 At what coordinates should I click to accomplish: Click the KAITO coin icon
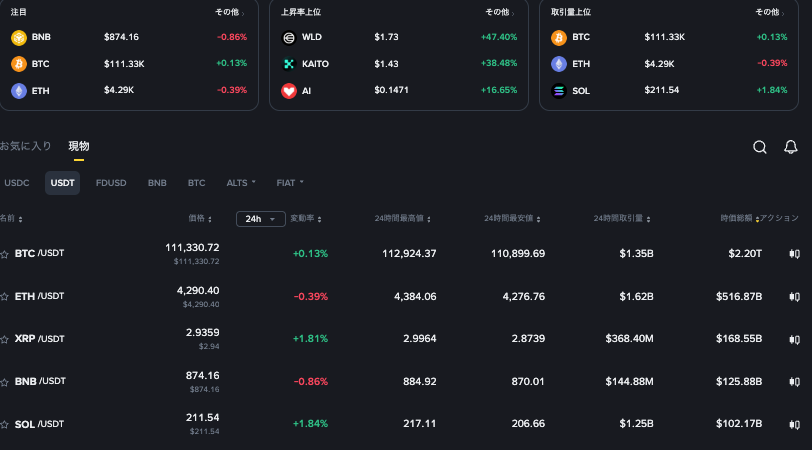point(289,63)
